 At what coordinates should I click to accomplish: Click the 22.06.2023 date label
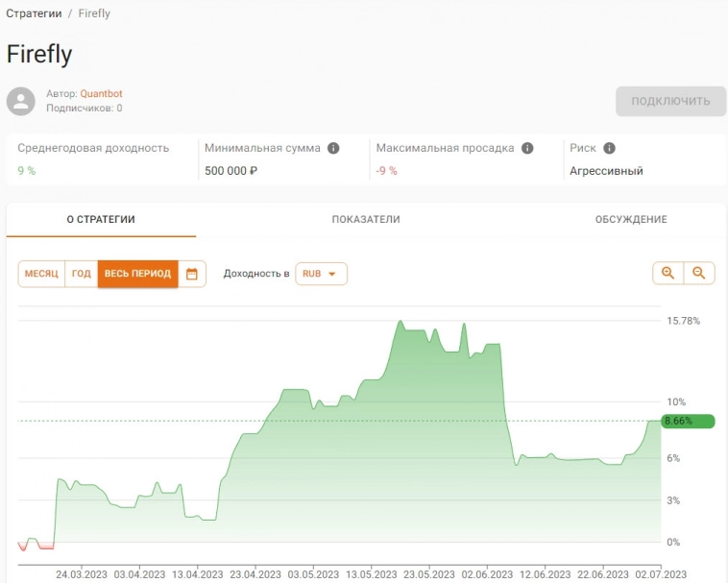coord(602,574)
